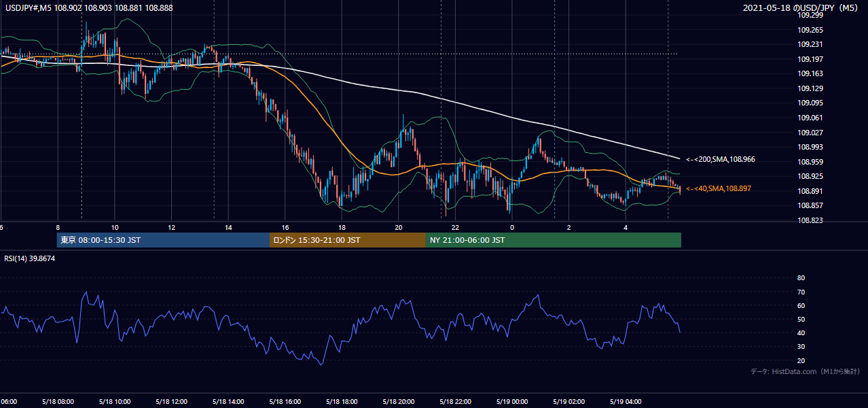868x408 pixels.
Task: Click the 5/18 22:00 bottom time label
Action: pos(455,402)
